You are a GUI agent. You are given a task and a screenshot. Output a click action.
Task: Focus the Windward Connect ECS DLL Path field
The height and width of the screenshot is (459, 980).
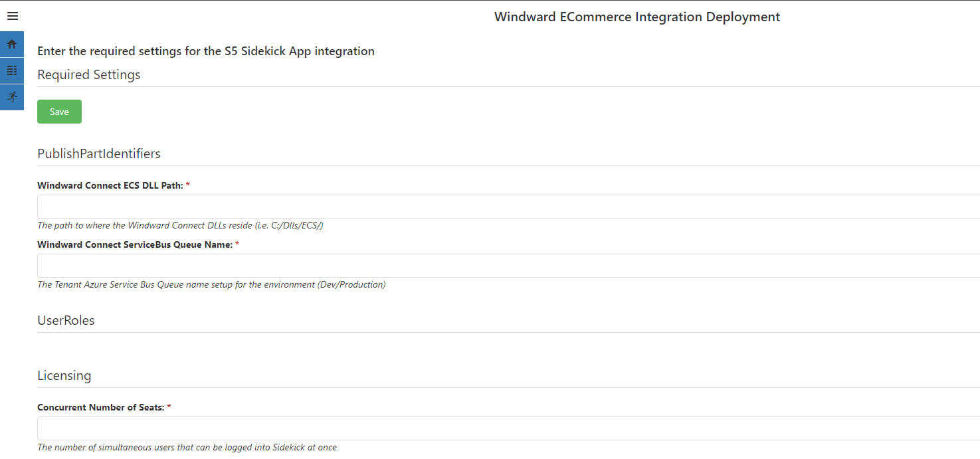coord(508,207)
